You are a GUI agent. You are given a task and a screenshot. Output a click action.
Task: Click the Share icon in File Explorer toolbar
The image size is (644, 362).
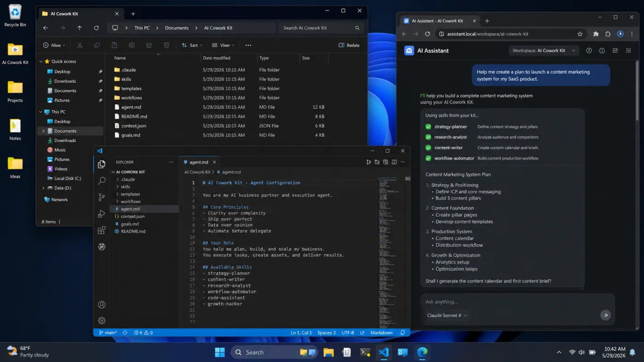point(149,45)
